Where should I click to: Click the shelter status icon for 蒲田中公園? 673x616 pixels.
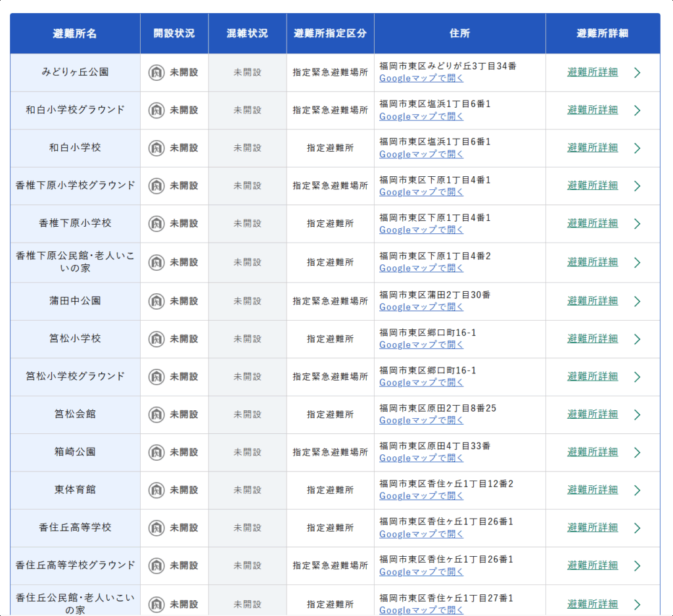click(156, 301)
